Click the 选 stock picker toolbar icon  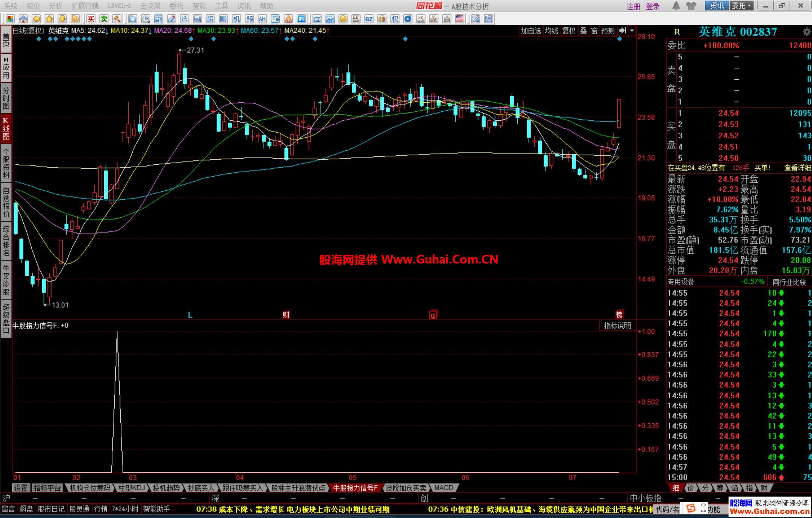(x=184, y=19)
